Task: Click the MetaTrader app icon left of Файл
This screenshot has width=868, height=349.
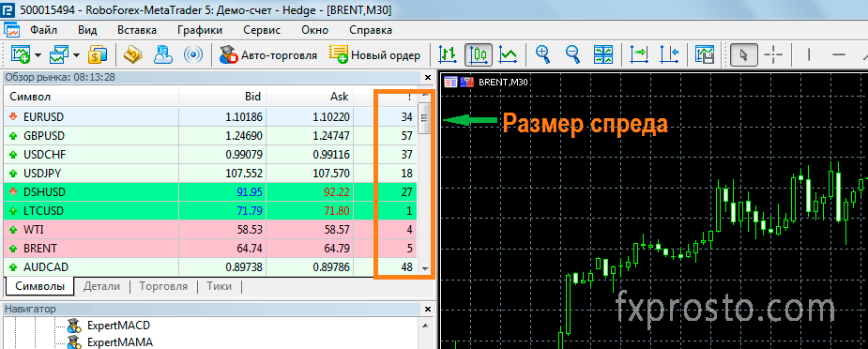Action: [11, 30]
